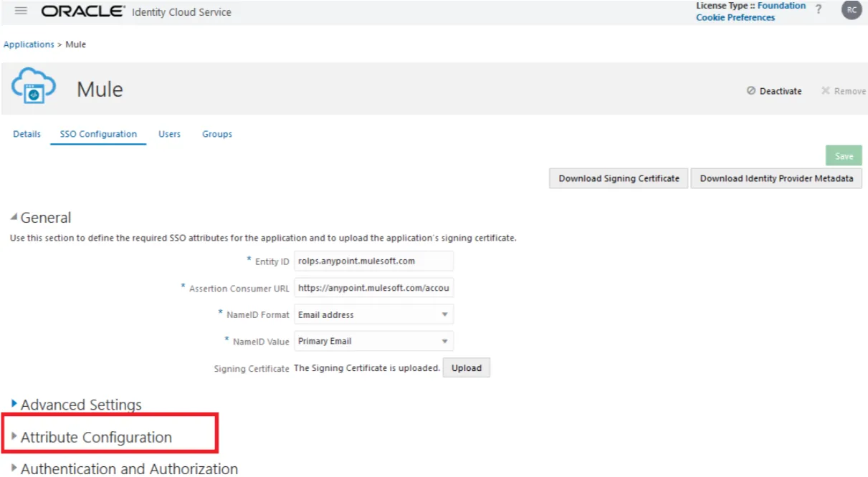Click the Remove X icon
Viewport: 868px width, 477px height.
click(826, 91)
